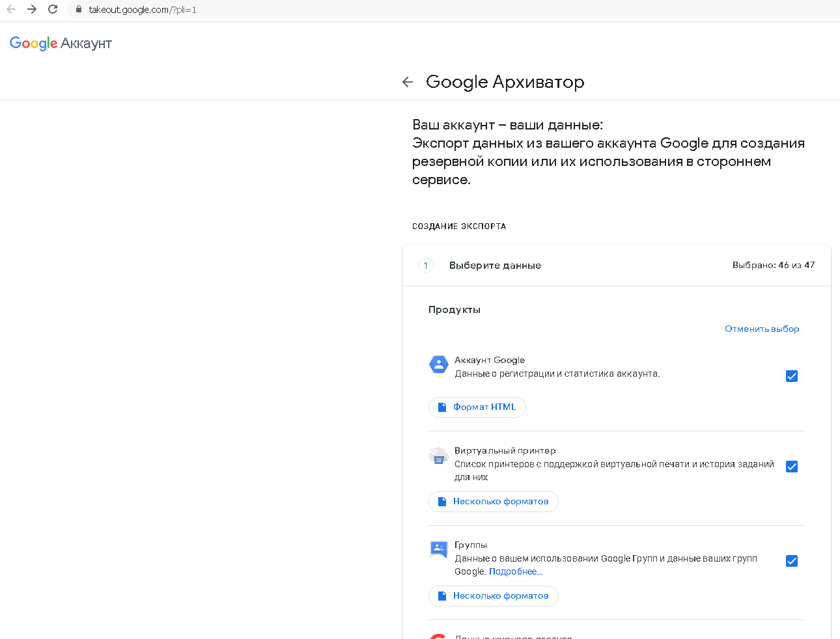The height and width of the screenshot is (639, 840).
Task: Collapse the Выберите данные section header
Action: point(617,265)
